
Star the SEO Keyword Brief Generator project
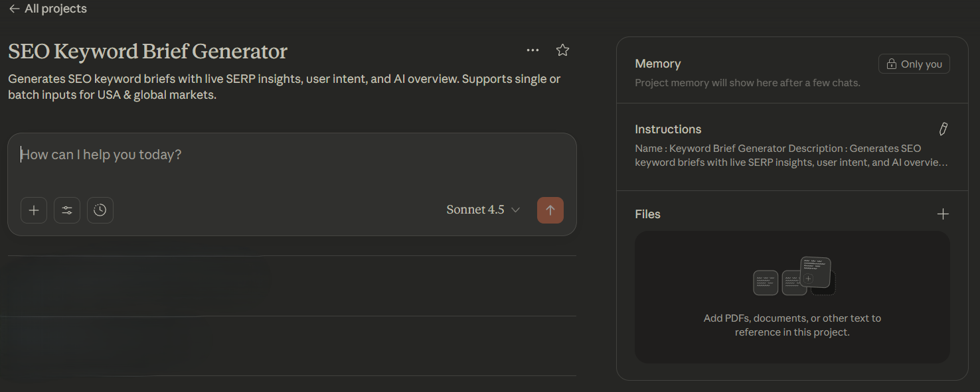pyautogui.click(x=562, y=50)
